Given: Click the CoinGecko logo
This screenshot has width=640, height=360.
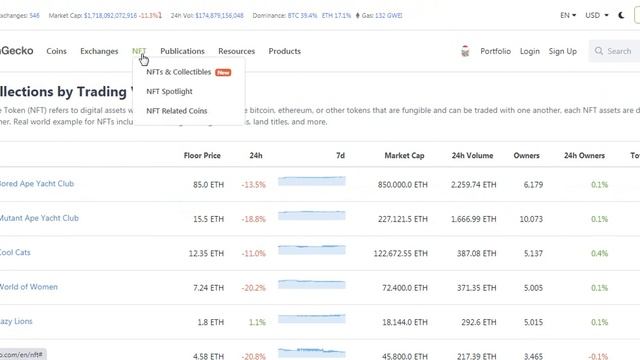Looking at the screenshot, I should [x=17, y=51].
